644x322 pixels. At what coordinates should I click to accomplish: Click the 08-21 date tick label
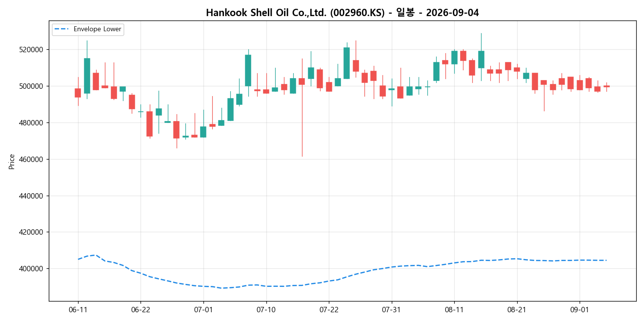[x=517, y=310]
